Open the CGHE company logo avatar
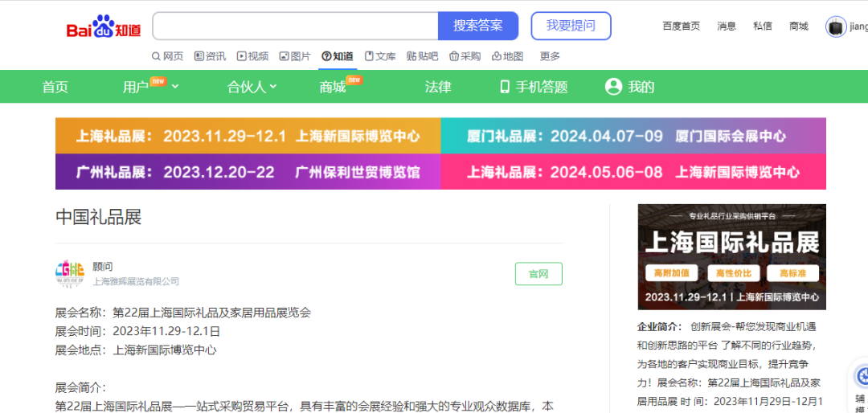Viewport: 868px width, 413px height. [x=70, y=273]
